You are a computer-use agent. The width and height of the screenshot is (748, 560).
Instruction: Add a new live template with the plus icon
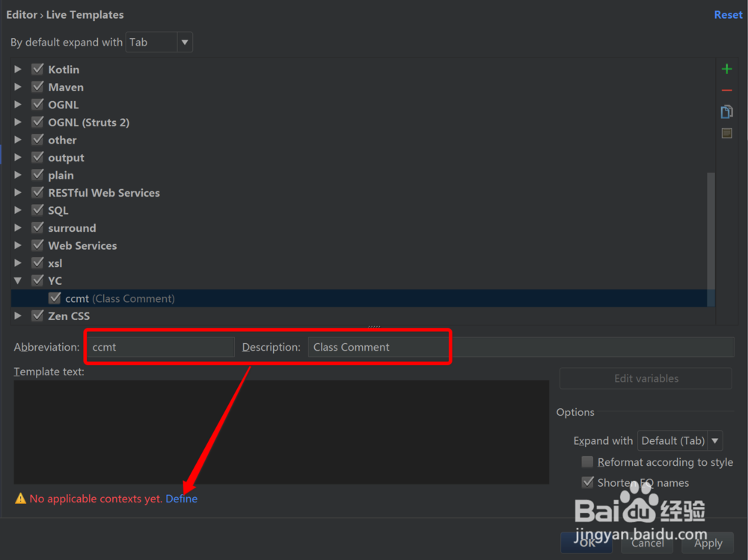click(726, 68)
